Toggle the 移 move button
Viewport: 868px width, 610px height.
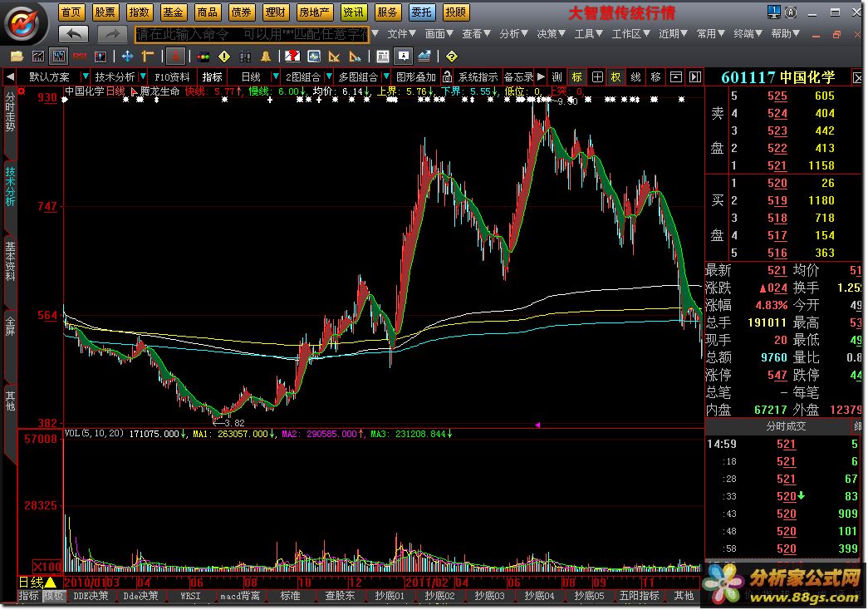(656, 77)
